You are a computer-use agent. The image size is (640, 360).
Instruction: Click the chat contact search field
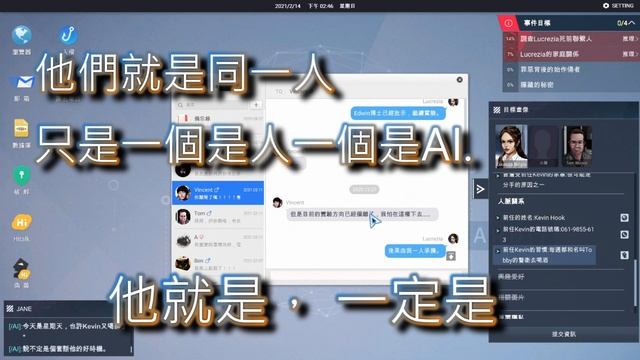212,105
